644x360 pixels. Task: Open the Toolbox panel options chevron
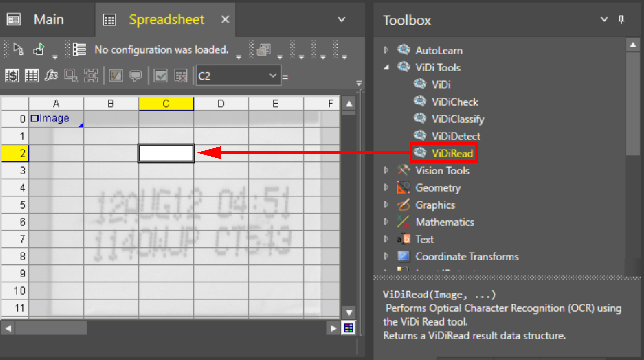[604, 19]
